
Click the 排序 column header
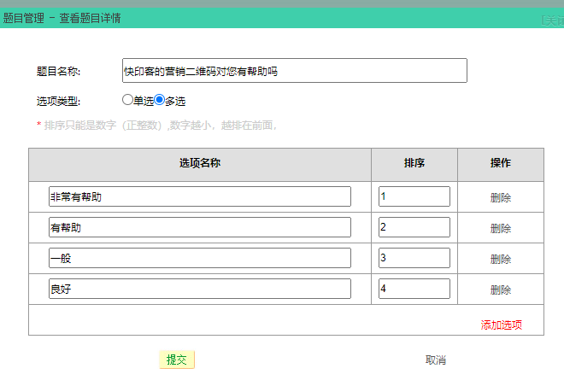pos(414,163)
